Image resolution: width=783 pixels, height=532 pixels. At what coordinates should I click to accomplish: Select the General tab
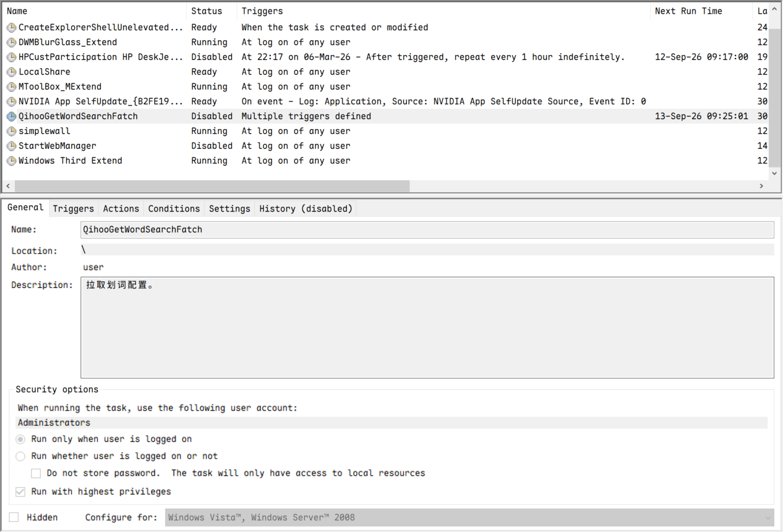(25, 207)
